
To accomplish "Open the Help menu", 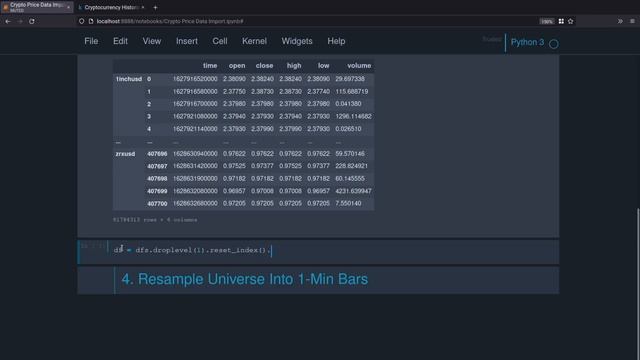I will pos(336,41).
